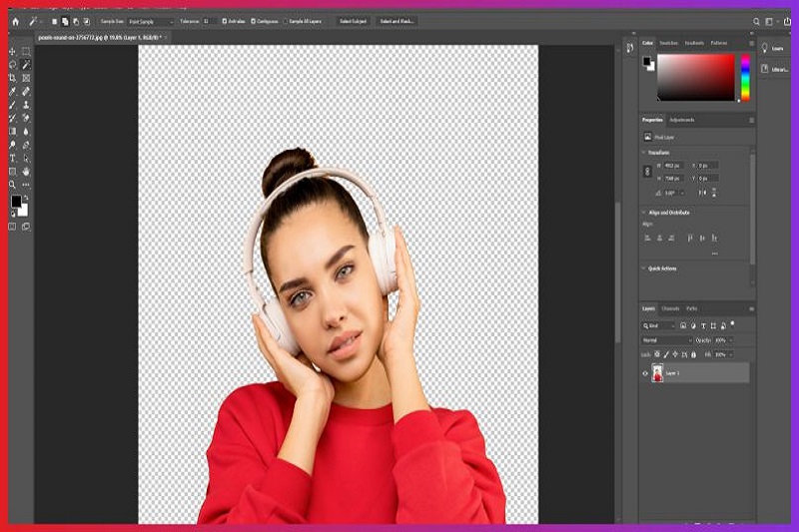The image size is (799, 532).
Task: Click the toolbox foreground color swatch
Action: point(16,202)
